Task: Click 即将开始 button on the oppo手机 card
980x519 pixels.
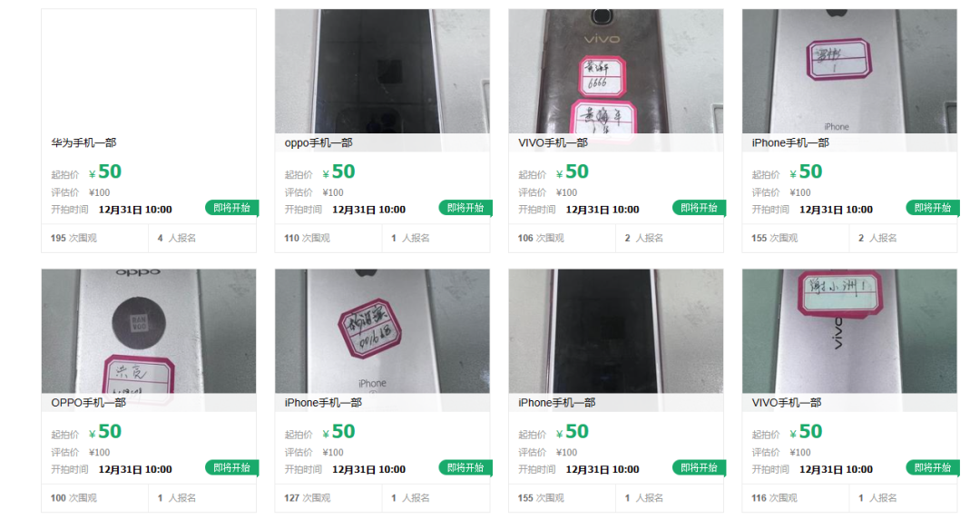Action: 465,208
